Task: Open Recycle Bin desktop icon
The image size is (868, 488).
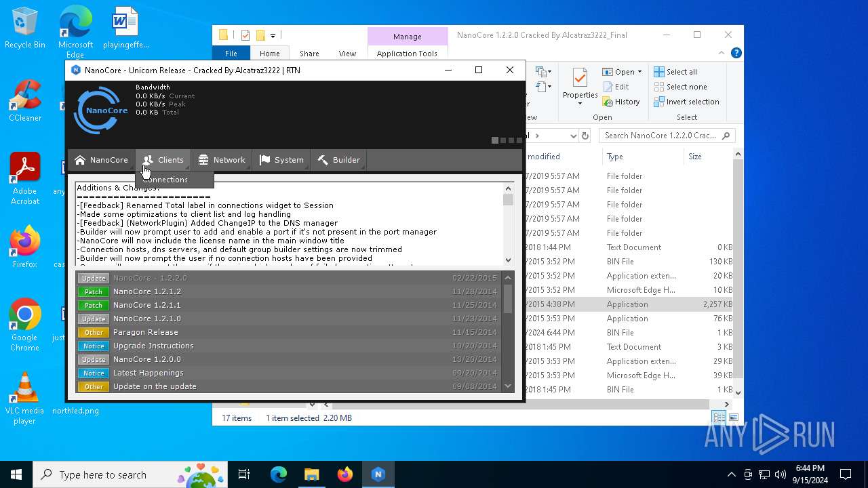Action: point(25,28)
